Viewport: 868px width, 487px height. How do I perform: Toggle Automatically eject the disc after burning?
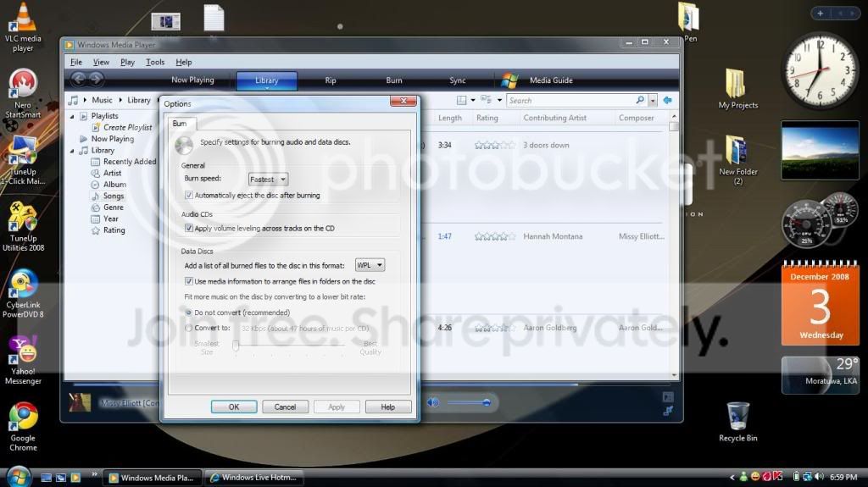(x=189, y=196)
